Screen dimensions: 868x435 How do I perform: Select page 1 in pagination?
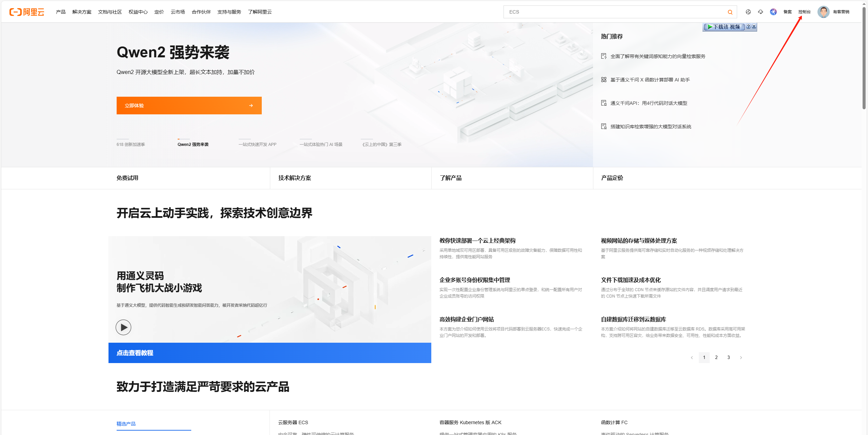pyautogui.click(x=704, y=358)
